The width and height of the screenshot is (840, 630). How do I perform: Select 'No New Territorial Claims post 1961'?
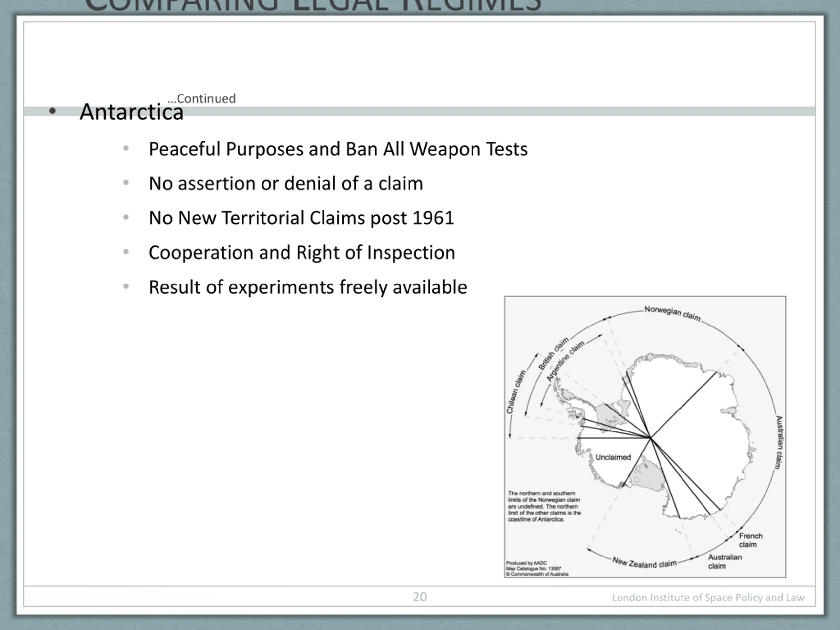pos(301,218)
